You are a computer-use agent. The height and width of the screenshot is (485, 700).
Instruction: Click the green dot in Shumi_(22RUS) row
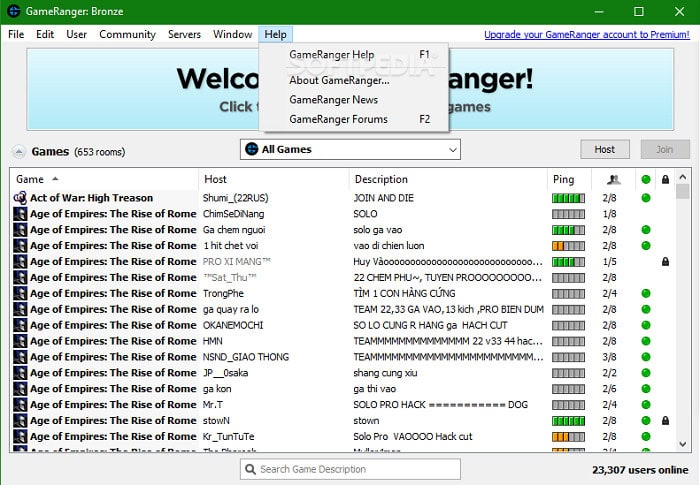646,198
